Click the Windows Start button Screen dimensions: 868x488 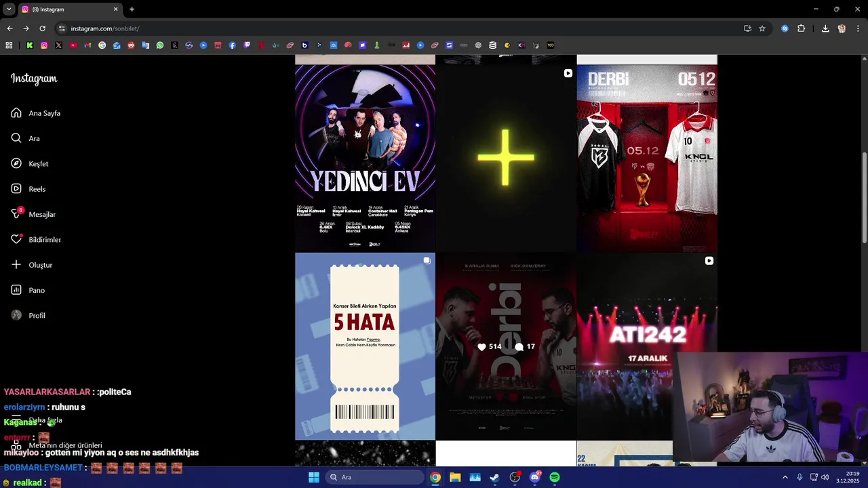tap(314, 477)
